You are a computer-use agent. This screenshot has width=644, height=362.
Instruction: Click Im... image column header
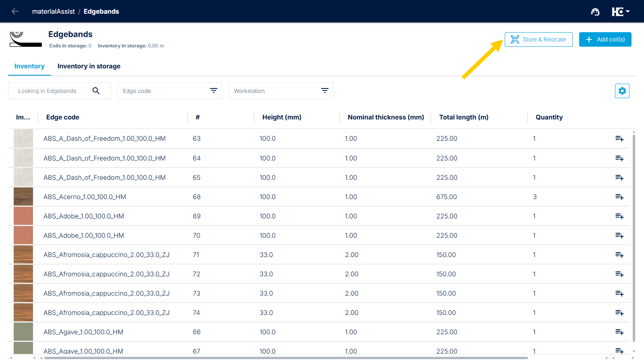coord(23,117)
